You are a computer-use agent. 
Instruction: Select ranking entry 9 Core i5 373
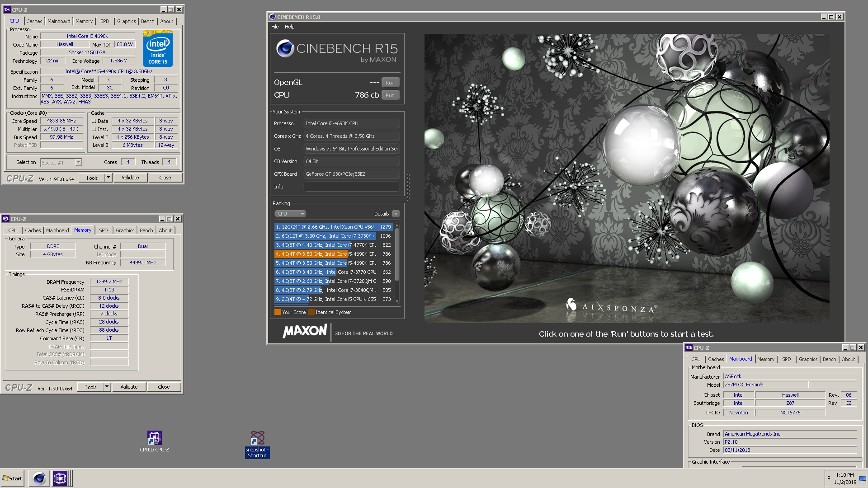pos(333,299)
